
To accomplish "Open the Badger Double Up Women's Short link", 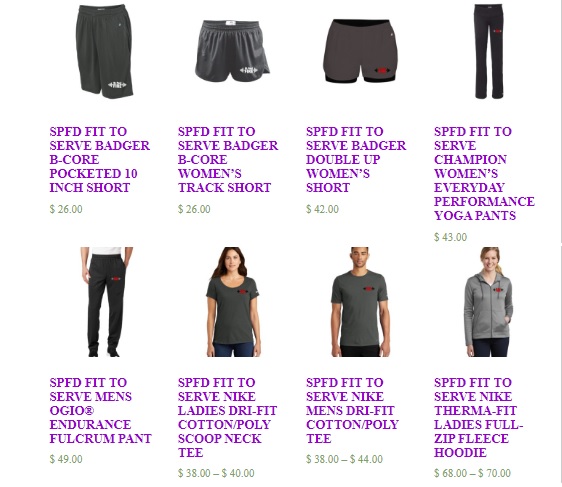I will 356,159.
